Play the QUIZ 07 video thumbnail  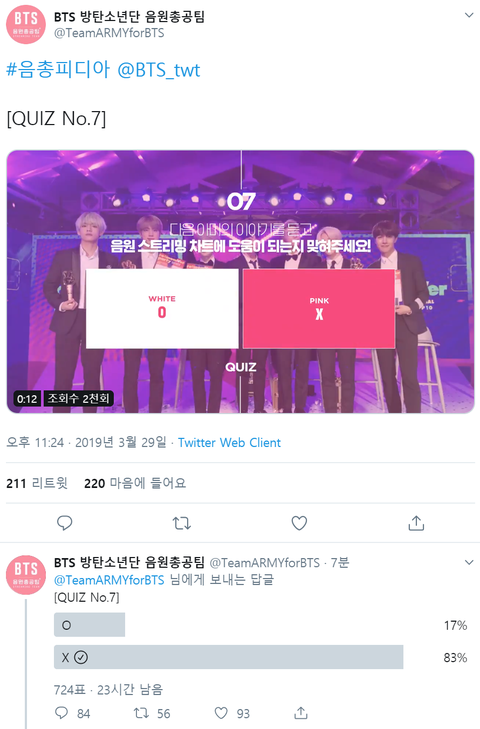coord(240,282)
